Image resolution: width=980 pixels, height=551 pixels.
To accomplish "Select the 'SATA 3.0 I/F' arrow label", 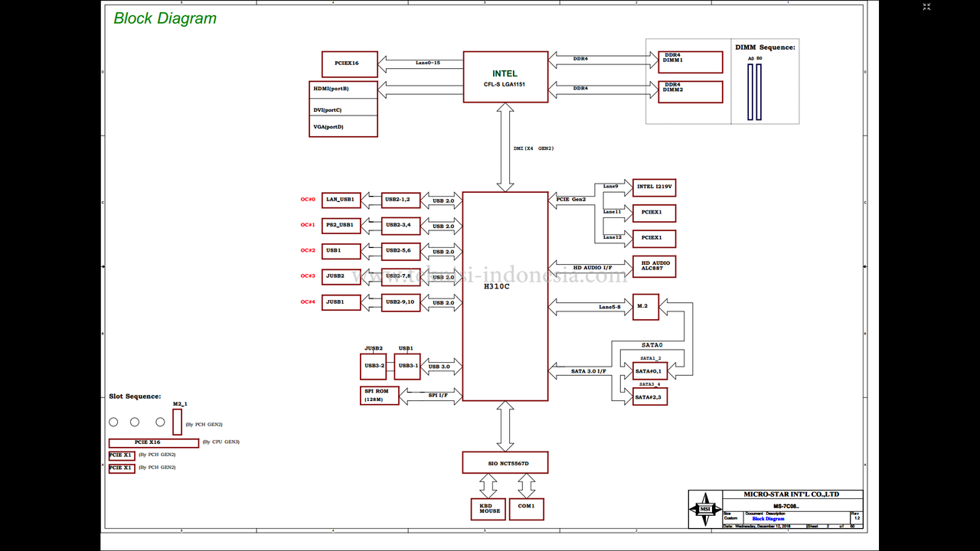I will point(589,371).
